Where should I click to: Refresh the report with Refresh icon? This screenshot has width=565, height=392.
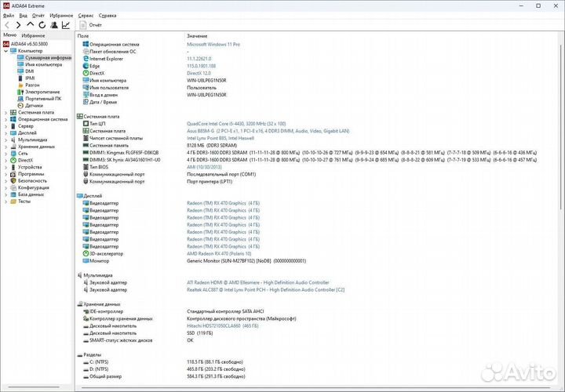tap(42, 25)
